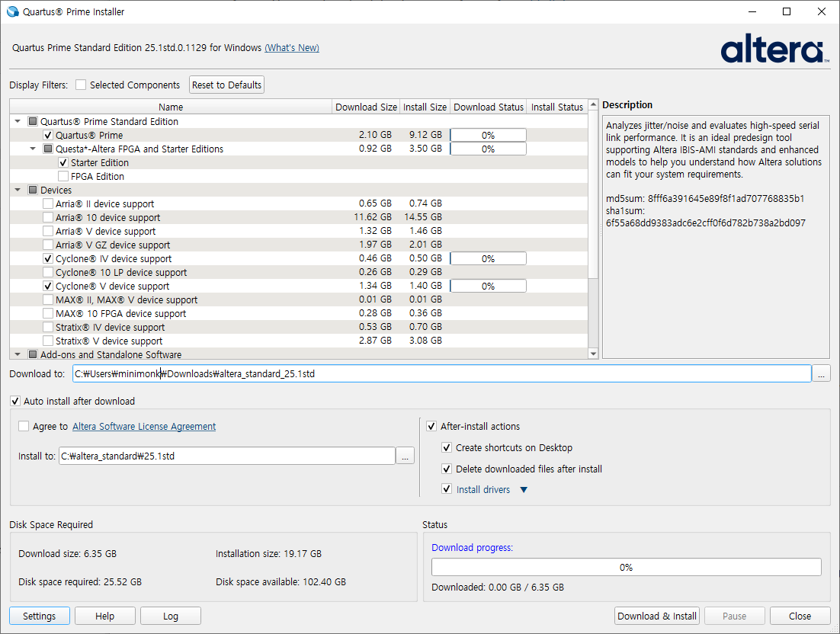Viewport: 840px width, 634px height.
Task: Check Arria 10 device support
Action: tap(48, 217)
